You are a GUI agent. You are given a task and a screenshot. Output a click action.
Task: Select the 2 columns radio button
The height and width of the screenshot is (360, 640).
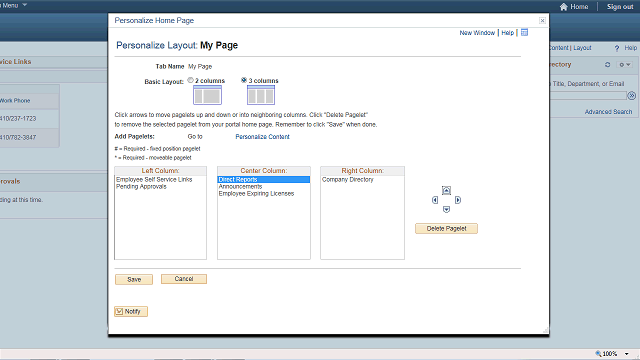(191, 80)
